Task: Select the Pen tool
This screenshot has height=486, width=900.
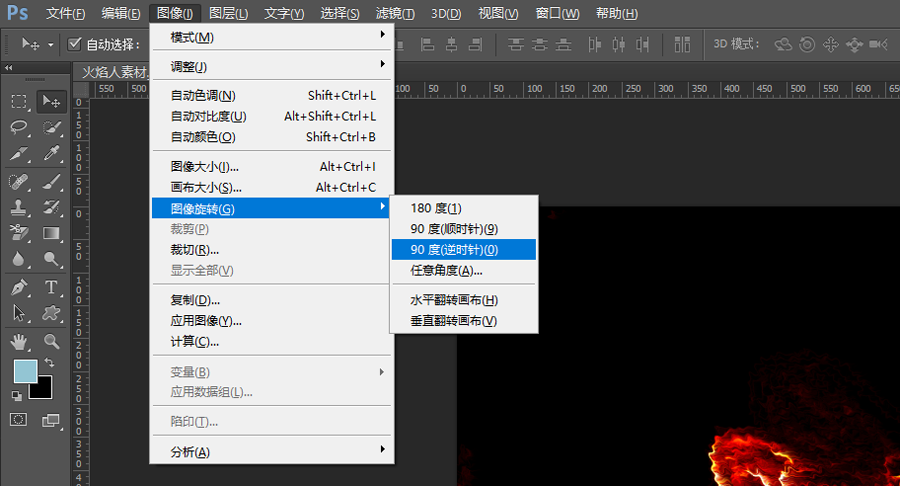Action: [x=19, y=288]
